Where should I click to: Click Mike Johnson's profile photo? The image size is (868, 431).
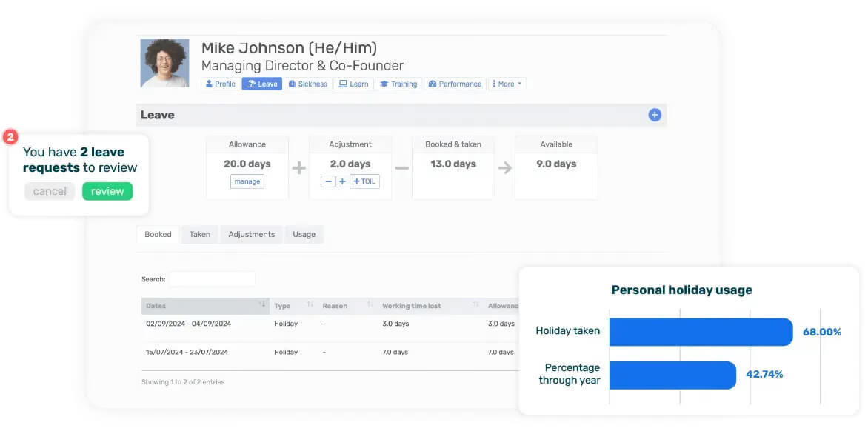pos(164,63)
